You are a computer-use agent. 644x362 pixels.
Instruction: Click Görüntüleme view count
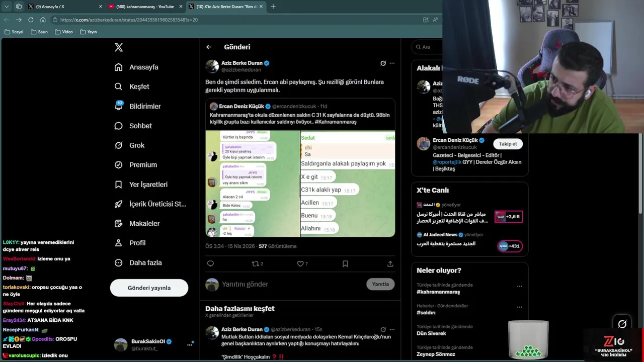tap(277, 246)
